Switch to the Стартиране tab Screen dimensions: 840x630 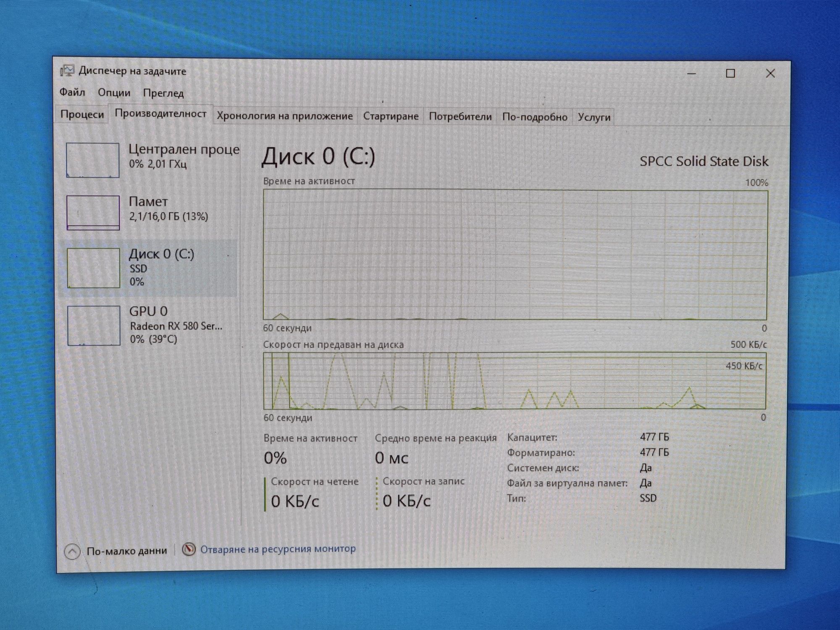[391, 116]
